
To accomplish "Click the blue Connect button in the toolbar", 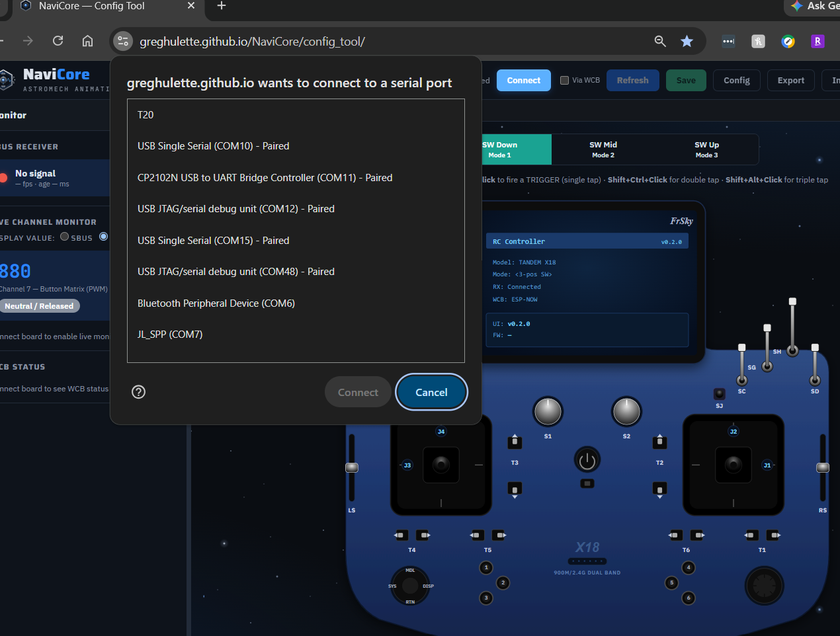I will [x=524, y=80].
